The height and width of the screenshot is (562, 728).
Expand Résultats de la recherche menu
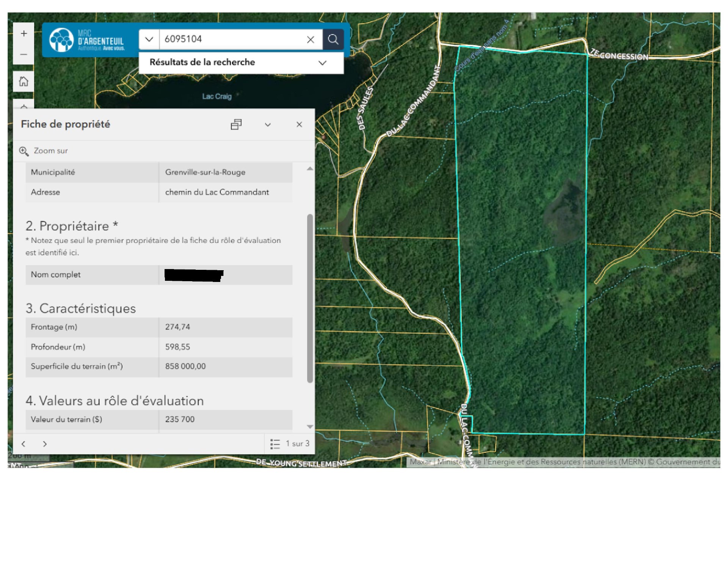(322, 63)
